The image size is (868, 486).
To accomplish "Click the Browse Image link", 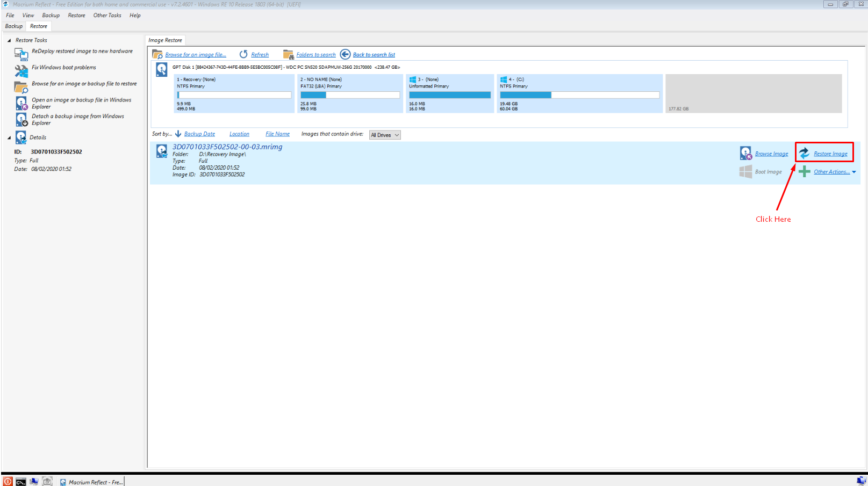I will point(772,154).
